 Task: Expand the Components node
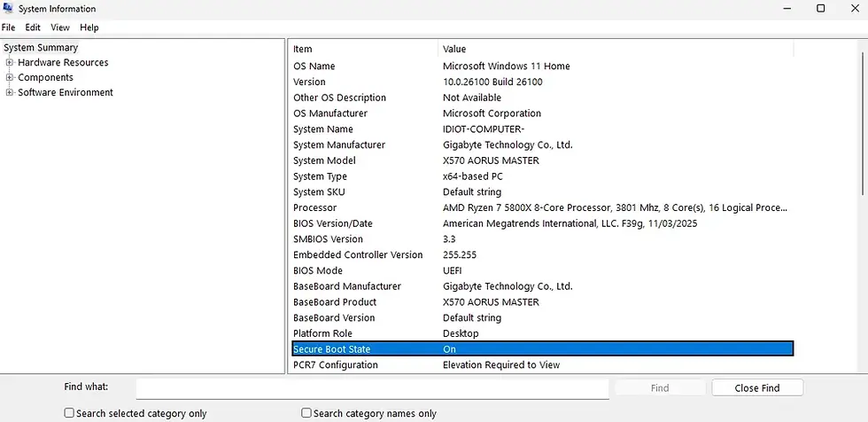click(x=10, y=77)
